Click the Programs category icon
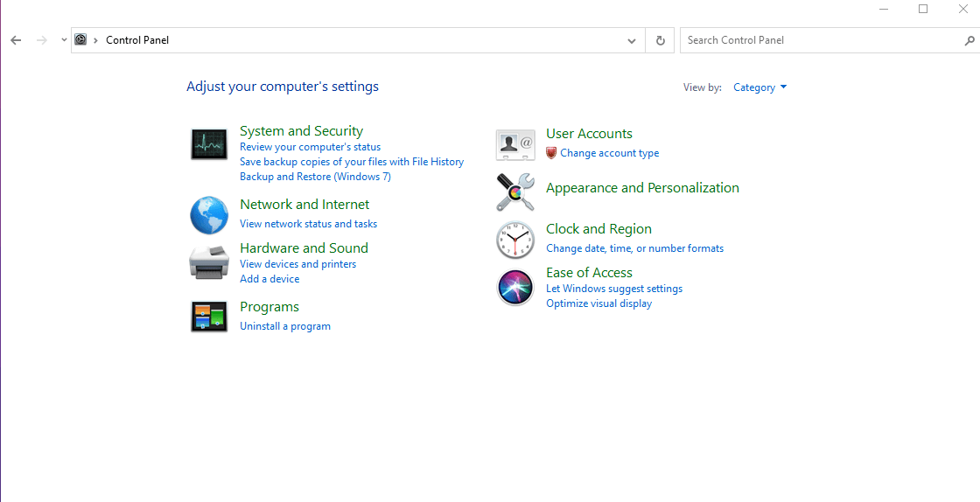Screen dimensions: 980x502 pos(209,316)
